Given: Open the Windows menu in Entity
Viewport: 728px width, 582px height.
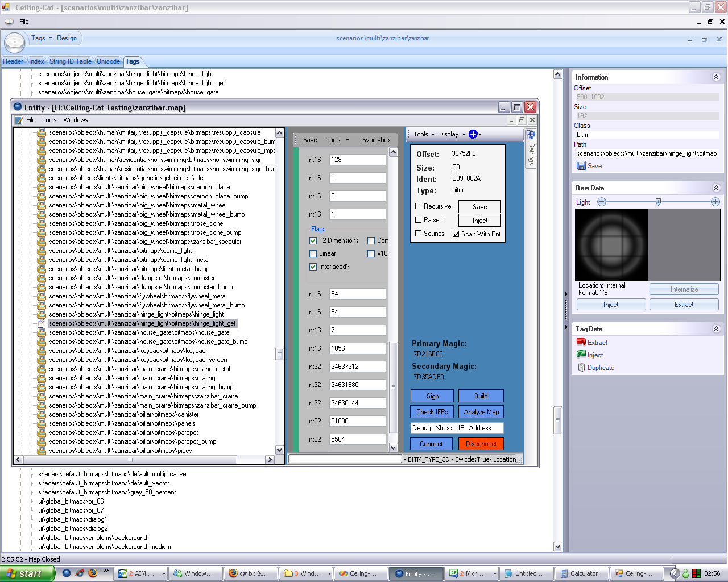Looking at the screenshot, I should [x=76, y=120].
